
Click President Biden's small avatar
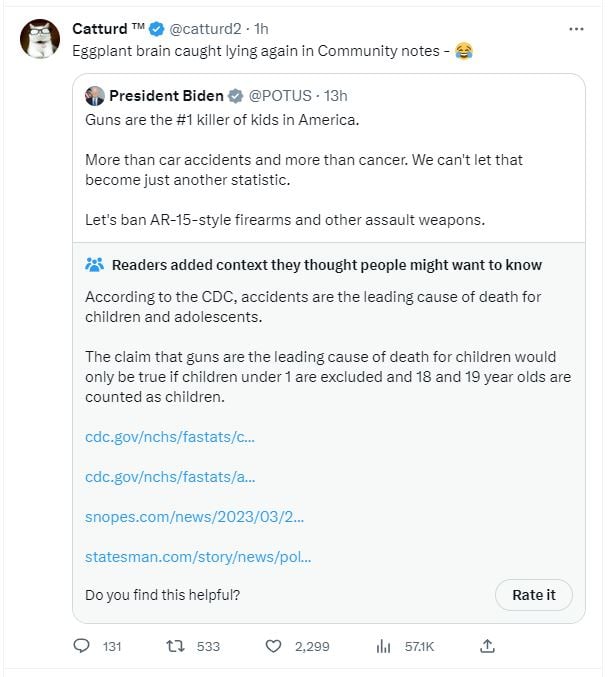click(95, 96)
